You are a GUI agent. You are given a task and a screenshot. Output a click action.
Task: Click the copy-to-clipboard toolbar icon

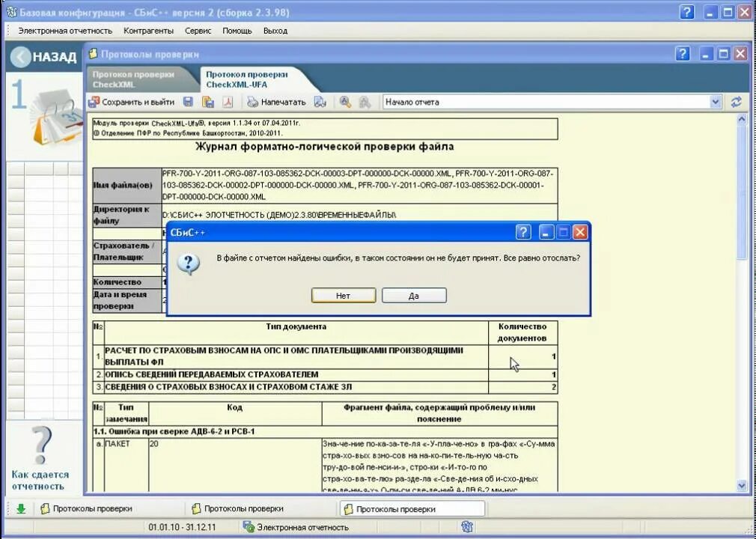point(208,102)
